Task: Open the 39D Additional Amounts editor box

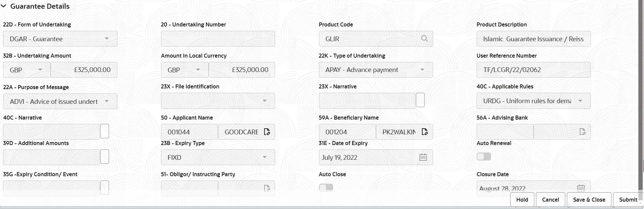Action: (x=104, y=156)
